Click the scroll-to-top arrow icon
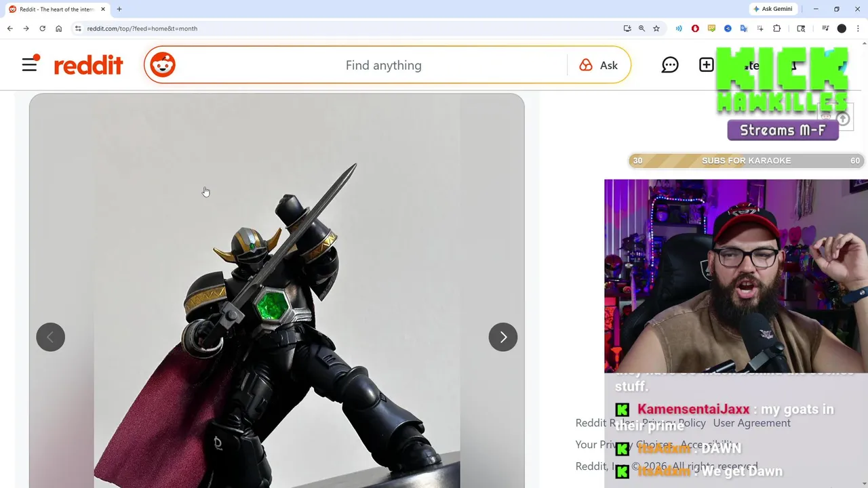 [842, 119]
